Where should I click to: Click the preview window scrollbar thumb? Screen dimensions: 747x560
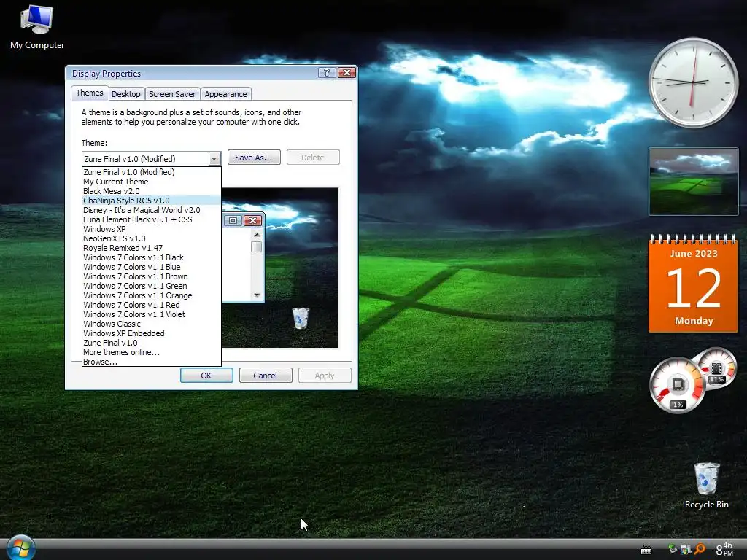(257, 246)
